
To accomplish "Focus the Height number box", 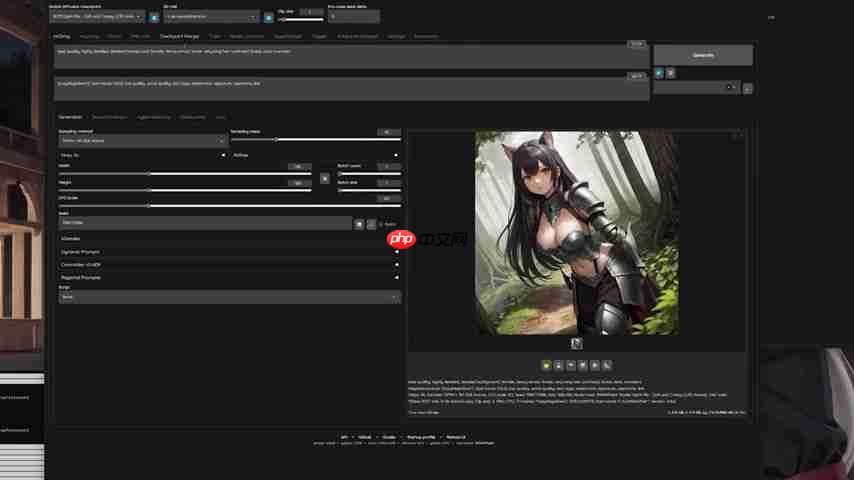I will pyautogui.click(x=300, y=183).
